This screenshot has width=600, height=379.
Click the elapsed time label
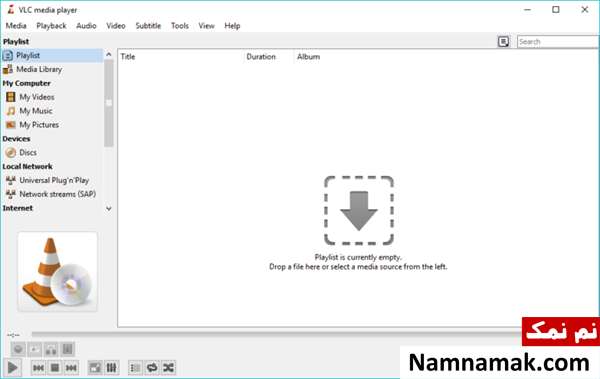tap(13, 335)
